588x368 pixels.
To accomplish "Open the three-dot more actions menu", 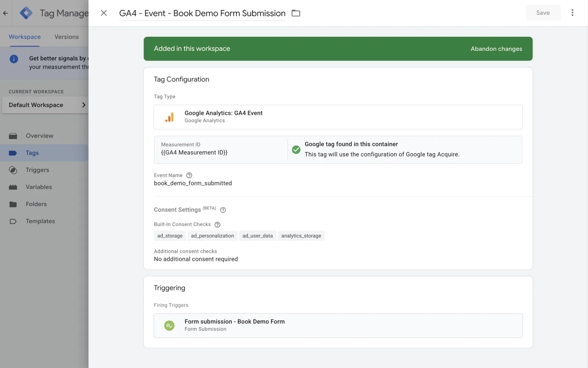I will click(572, 13).
